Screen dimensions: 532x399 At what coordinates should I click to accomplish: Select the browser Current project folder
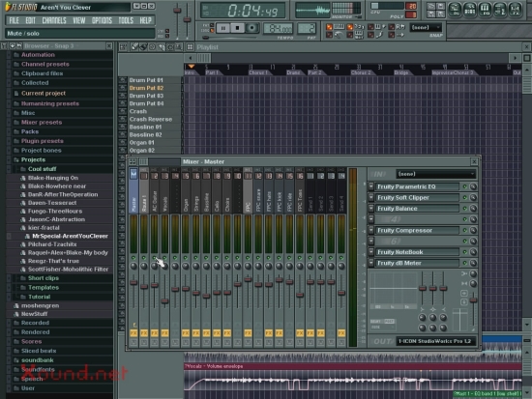pos(44,93)
